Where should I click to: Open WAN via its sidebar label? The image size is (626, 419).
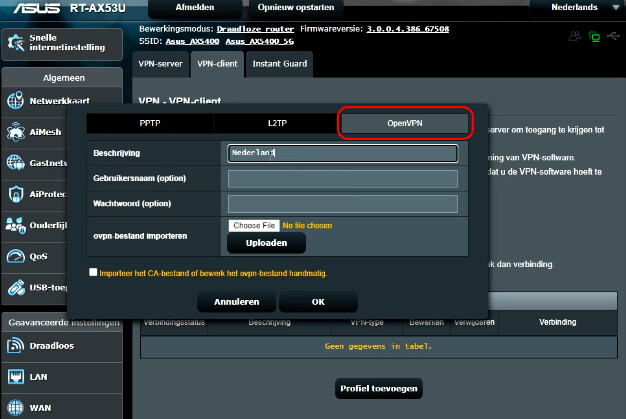40,408
